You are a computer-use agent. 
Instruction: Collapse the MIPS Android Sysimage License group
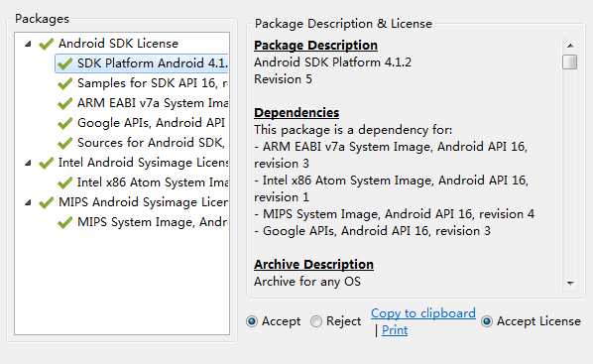click(x=28, y=202)
